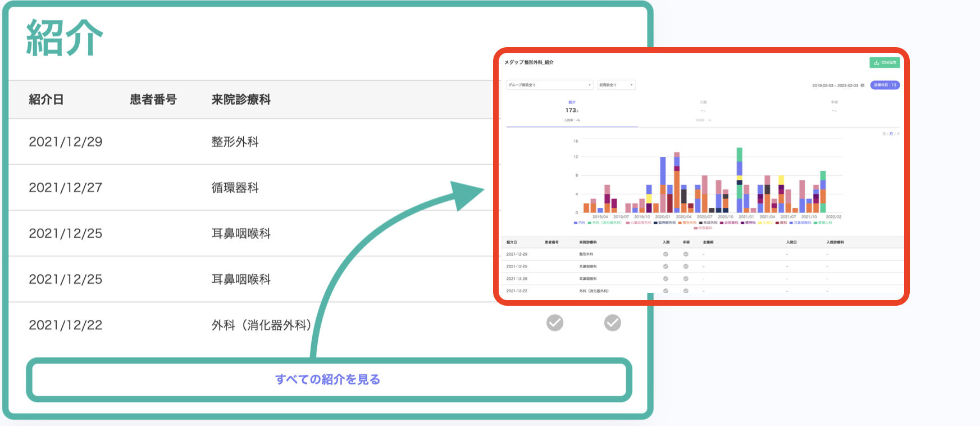Click 循環器科 cell in large card

[235, 188]
